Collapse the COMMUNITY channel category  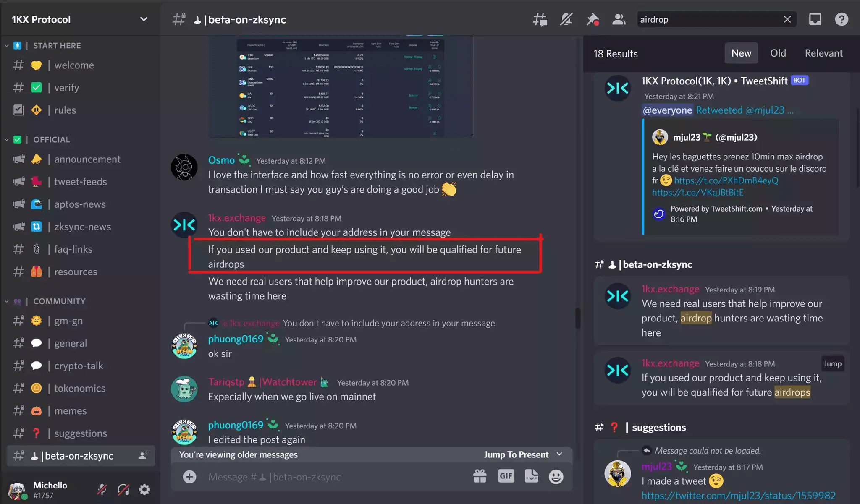tap(59, 301)
